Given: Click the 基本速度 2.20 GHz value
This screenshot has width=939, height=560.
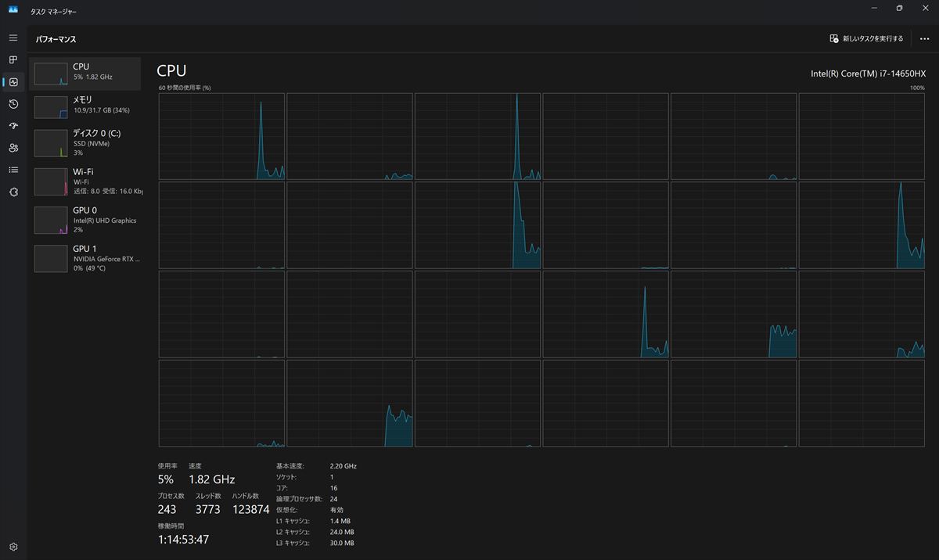Looking at the screenshot, I should point(343,465).
